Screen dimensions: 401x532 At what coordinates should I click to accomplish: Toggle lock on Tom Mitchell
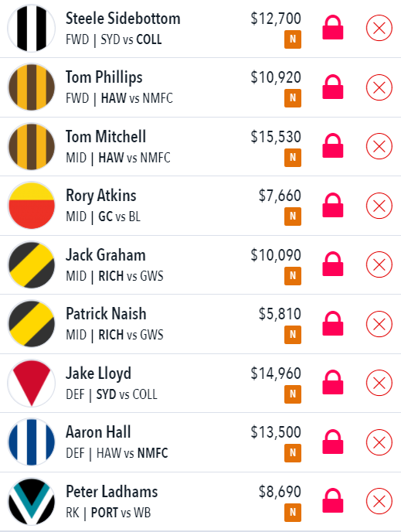click(x=332, y=146)
